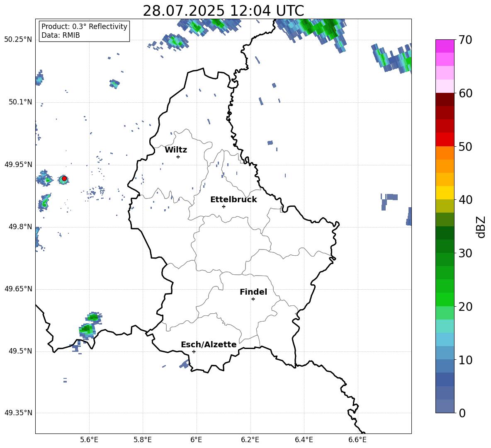Click the dBZ colorbar label

[x=480, y=227]
